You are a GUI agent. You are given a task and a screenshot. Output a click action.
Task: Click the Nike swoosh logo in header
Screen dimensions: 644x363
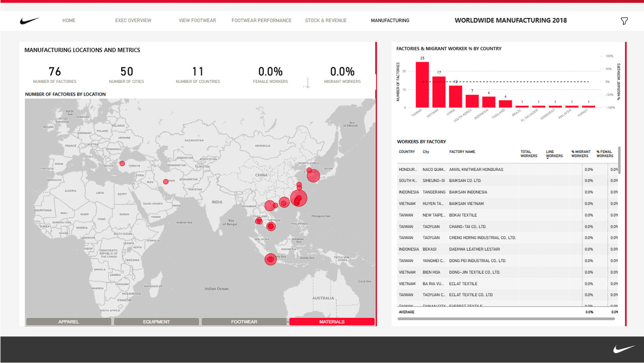[30, 21]
